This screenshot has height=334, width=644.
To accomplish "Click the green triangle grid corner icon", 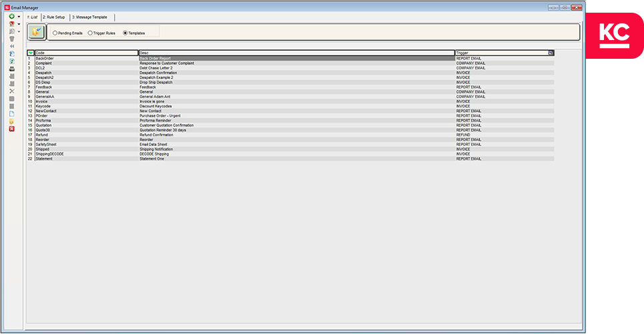I will coord(31,53).
